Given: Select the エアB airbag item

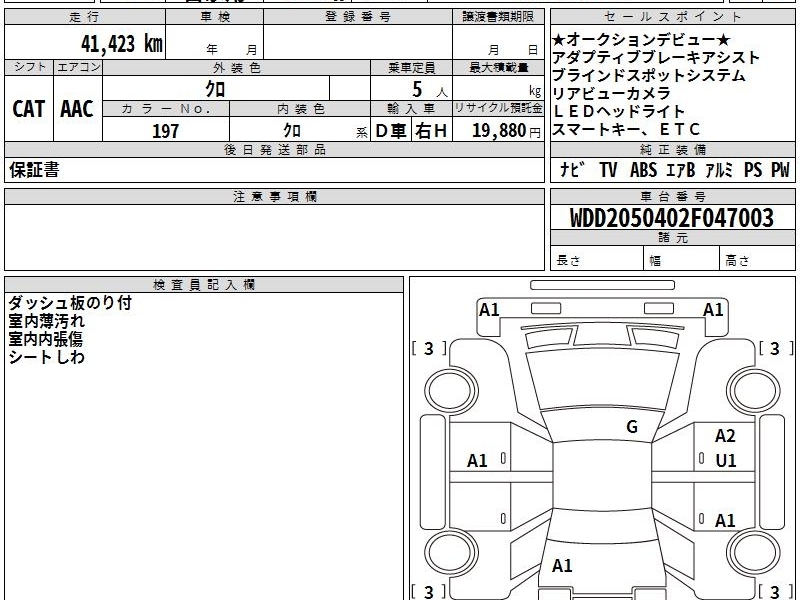Looking at the screenshot, I should (x=681, y=169).
